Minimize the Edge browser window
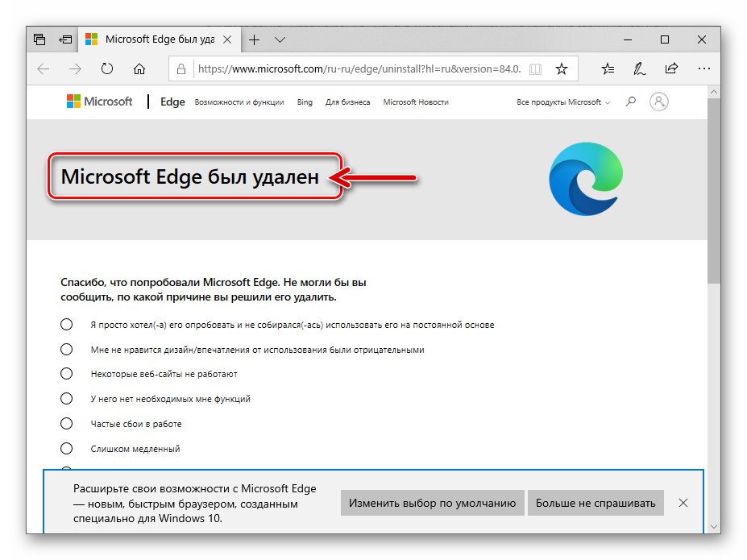The height and width of the screenshot is (560, 747). [628, 39]
